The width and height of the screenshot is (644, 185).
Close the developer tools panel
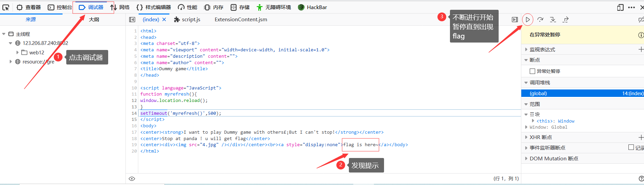642,7
